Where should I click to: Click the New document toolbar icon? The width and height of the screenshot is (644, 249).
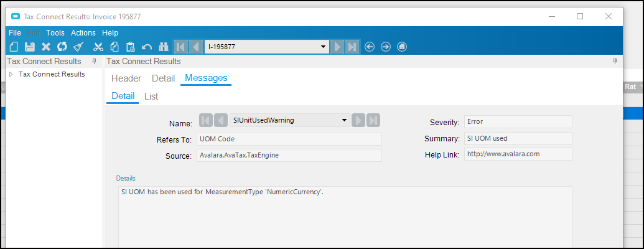tap(14, 47)
